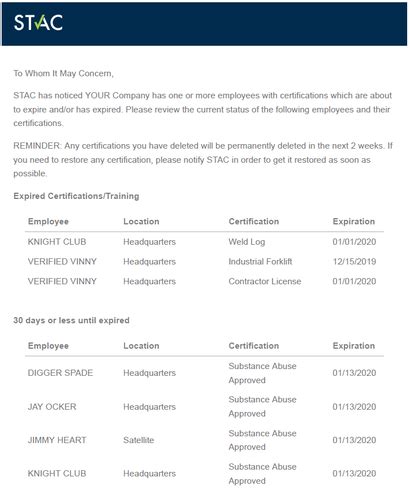Click Location header in 30 days table

pos(141,346)
